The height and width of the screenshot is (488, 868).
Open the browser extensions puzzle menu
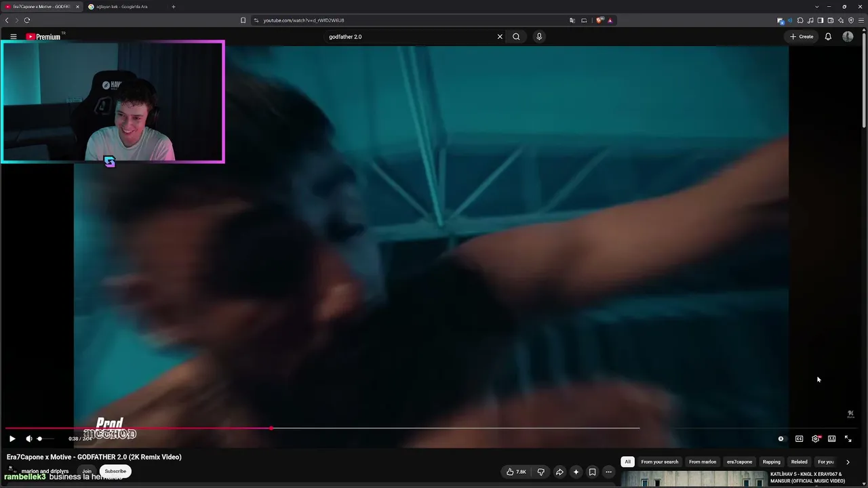[800, 20]
